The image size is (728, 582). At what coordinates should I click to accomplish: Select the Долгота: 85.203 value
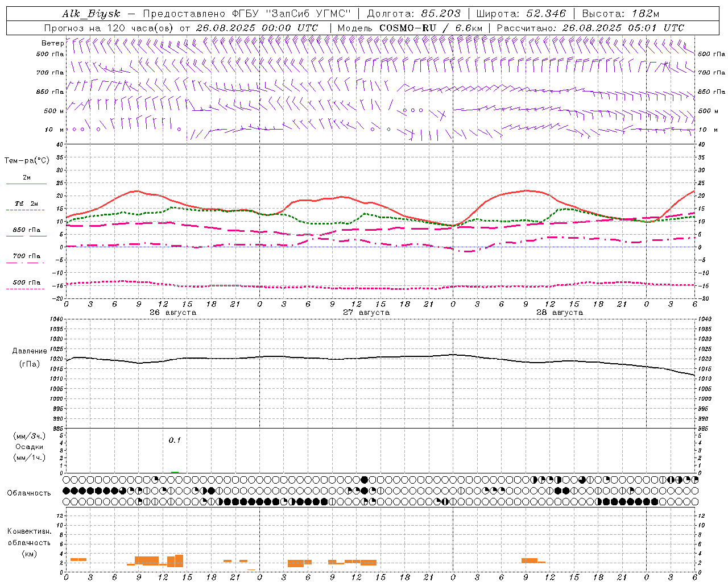(x=414, y=14)
